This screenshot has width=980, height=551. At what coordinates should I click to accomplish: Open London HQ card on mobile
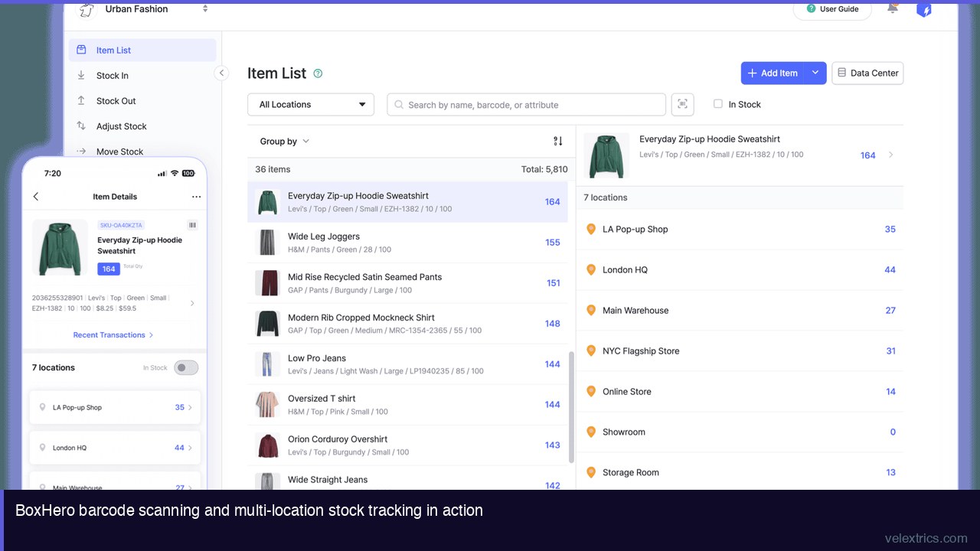[x=115, y=448]
